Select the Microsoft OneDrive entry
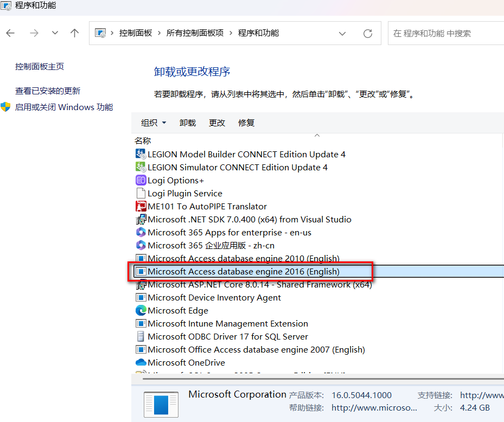The image size is (504, 422). [x=186, y=363]
